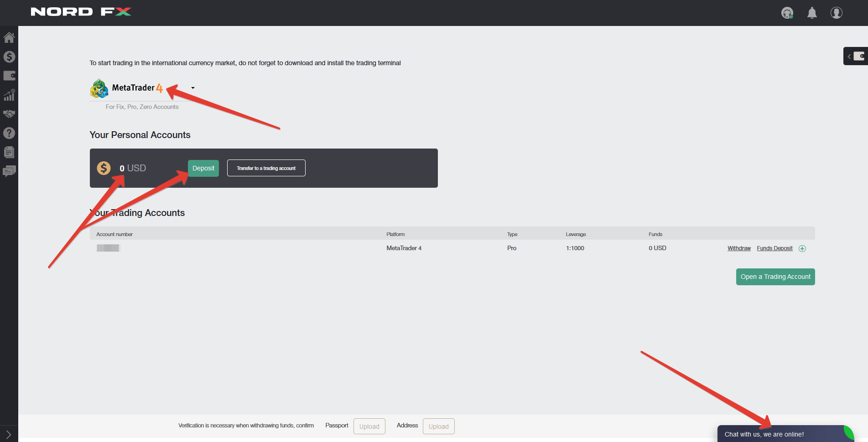The width and height of the screenshot is (868, 442).
Task: Click the Funds Deposit link
Action: click(x=774, y=248)
